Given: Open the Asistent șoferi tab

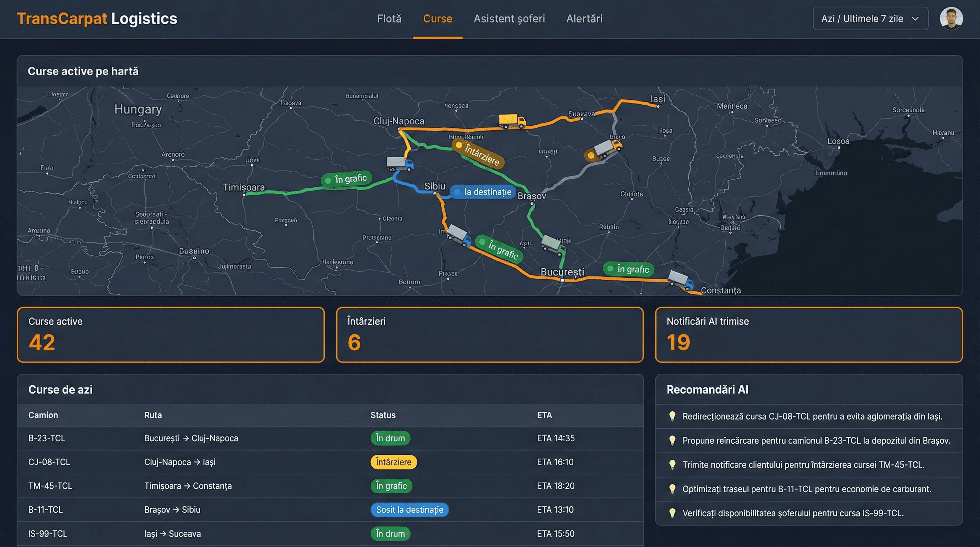Looking at the screenshot, I should pos(509,19).
